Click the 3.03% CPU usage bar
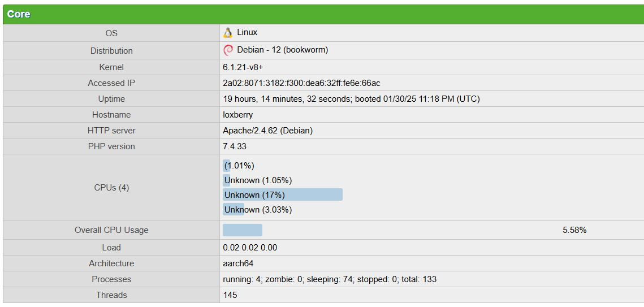 [x=234, y=210]
